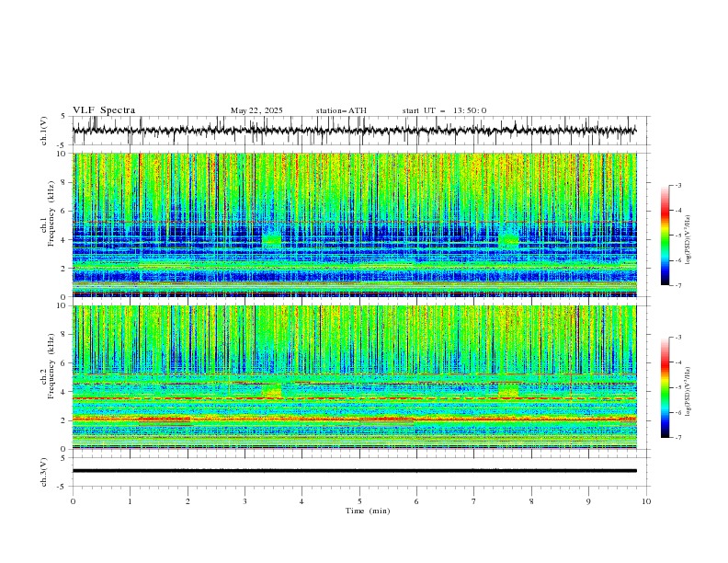Click the "Time (min)" x-axis label
The image size is (728, 563).
pyautogui.click(x=368, y=511)
